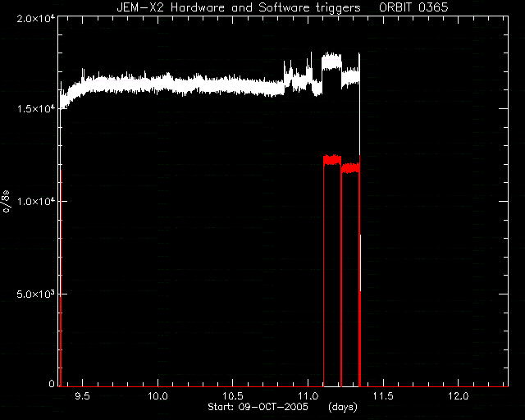Screen dimensions: 525x420
Task: Click the 12.0 x-axis tick label
Action: (458, 396)
